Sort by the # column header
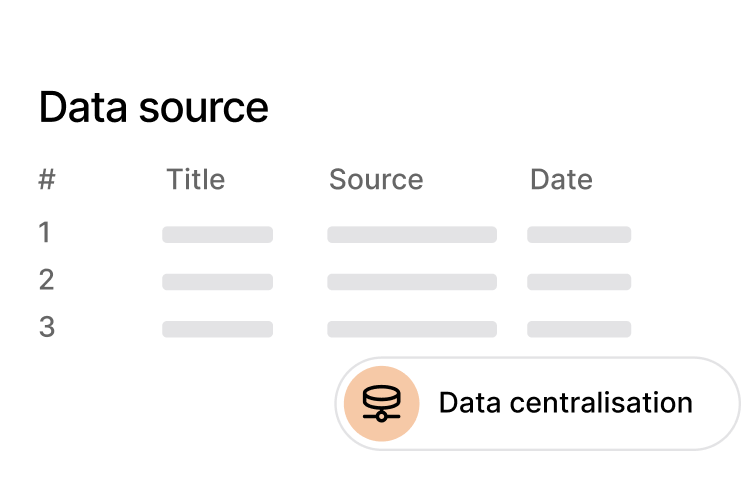The height and width of the screenshot is (495, 753). 46,180
